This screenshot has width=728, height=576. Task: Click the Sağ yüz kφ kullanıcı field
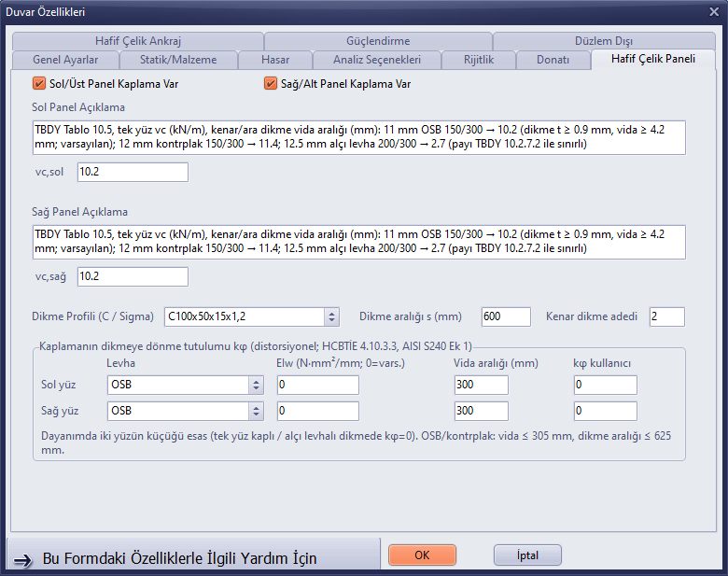tap(606, 411)
